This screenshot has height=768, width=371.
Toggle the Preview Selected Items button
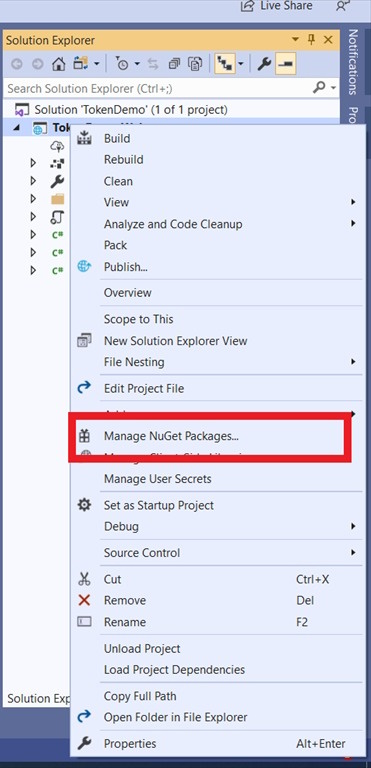[285, 64]
